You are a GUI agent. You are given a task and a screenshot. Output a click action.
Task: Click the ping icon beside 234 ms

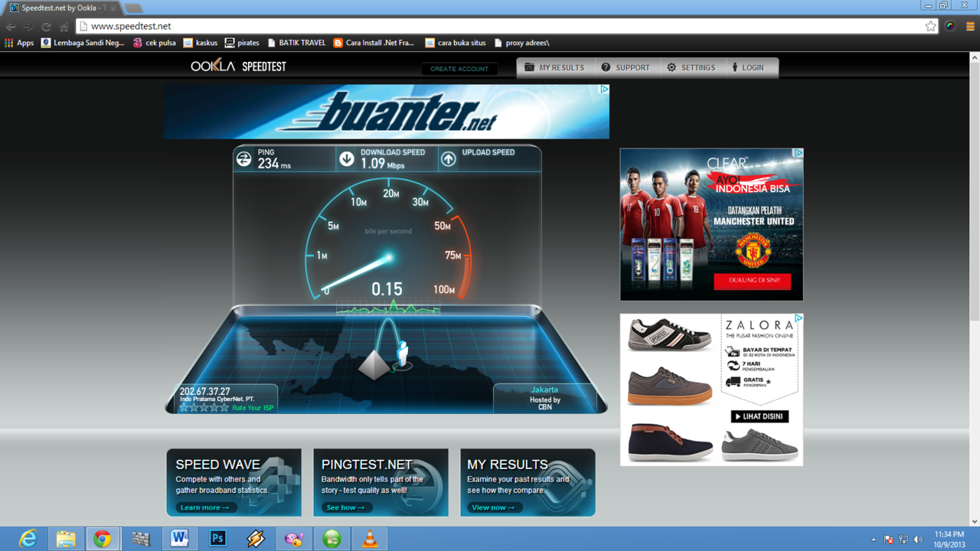pyautogui.click(x=243, y=158)
